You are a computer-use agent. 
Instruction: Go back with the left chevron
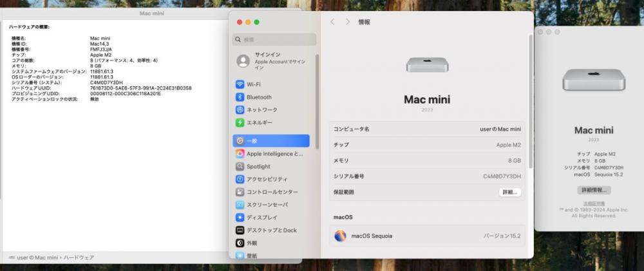pyautogui.click(x=332, y=22)
